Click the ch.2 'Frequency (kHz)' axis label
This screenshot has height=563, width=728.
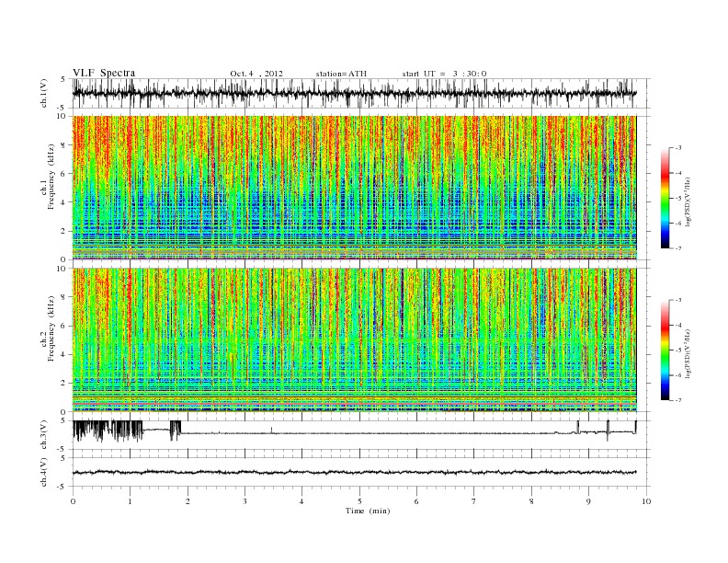point(51,327)
